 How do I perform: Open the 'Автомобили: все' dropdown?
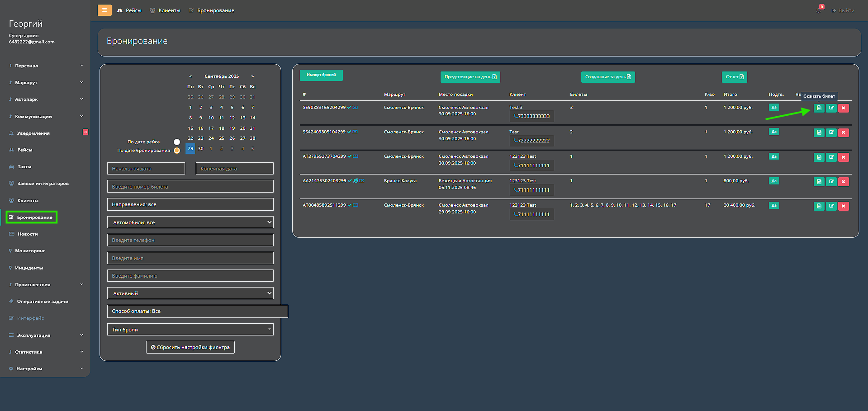[190, 222]
